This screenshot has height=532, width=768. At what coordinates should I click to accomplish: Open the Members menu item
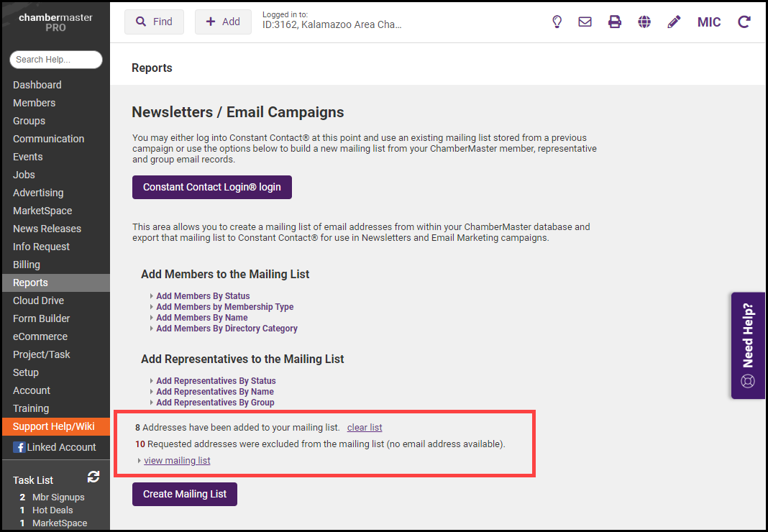[34, 103]
